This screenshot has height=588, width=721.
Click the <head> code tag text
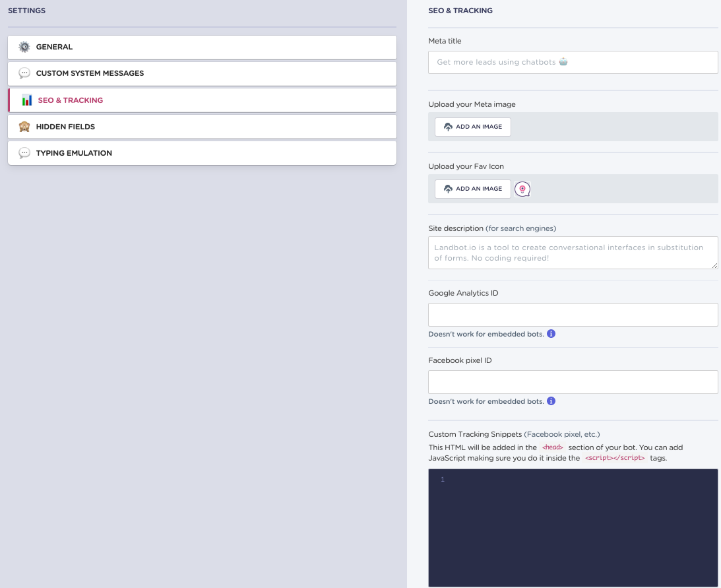tap(552, 447)
